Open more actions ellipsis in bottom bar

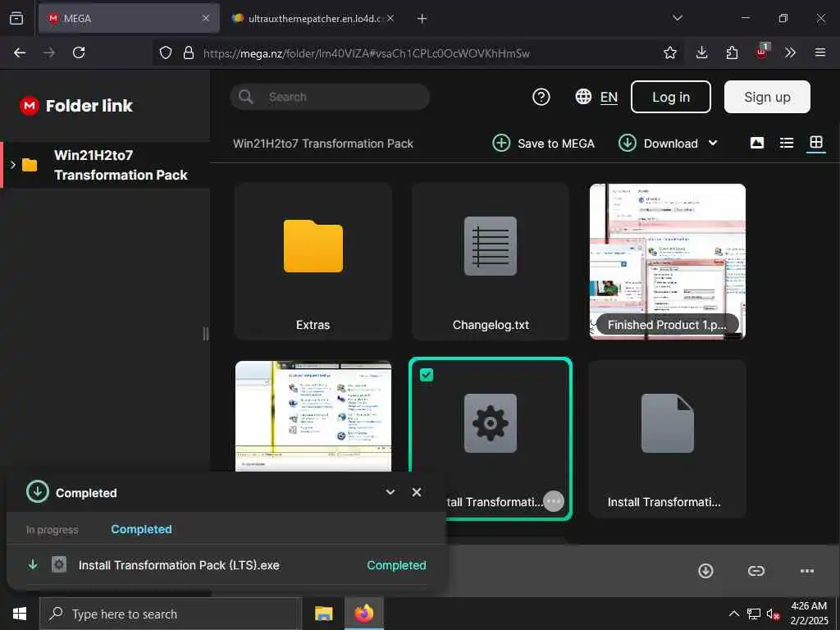click(807, 571)
